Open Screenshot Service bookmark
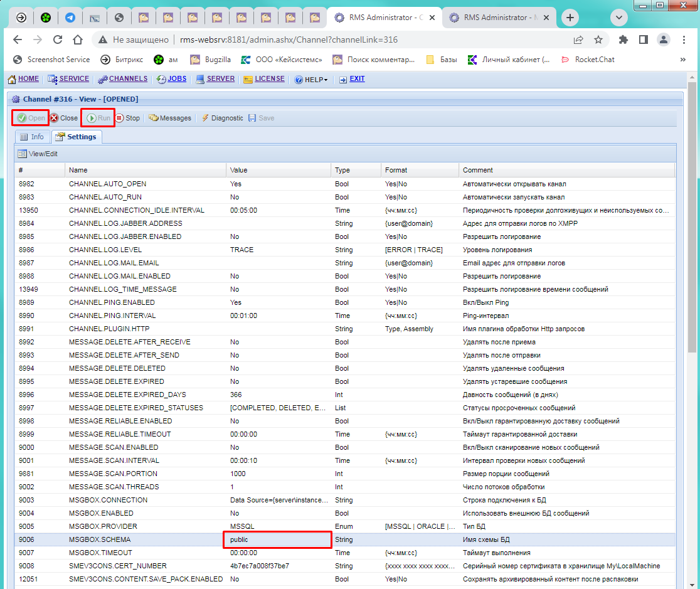700x589 pixels. pyautogui.click(x=52, y=60)
